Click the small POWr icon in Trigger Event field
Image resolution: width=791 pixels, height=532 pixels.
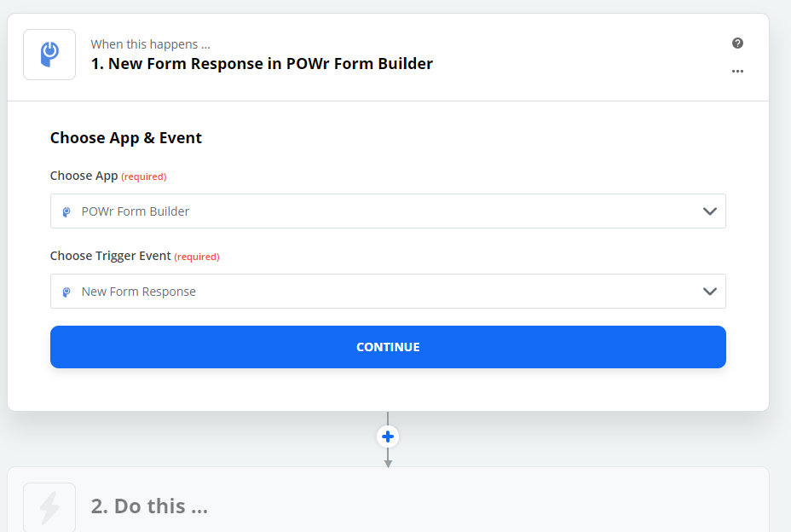tap(66, 292)
